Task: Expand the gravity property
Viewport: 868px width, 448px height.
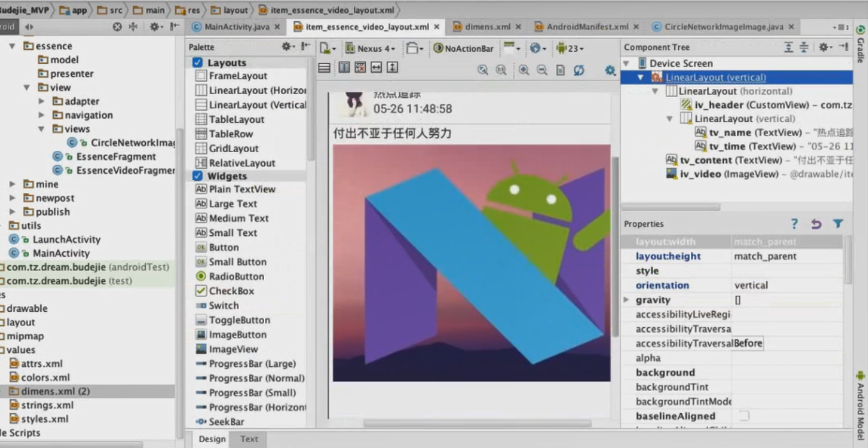Action: 626,300
